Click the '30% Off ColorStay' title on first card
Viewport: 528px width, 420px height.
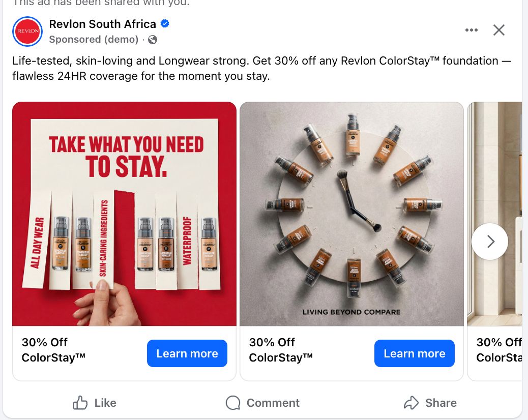53,350
